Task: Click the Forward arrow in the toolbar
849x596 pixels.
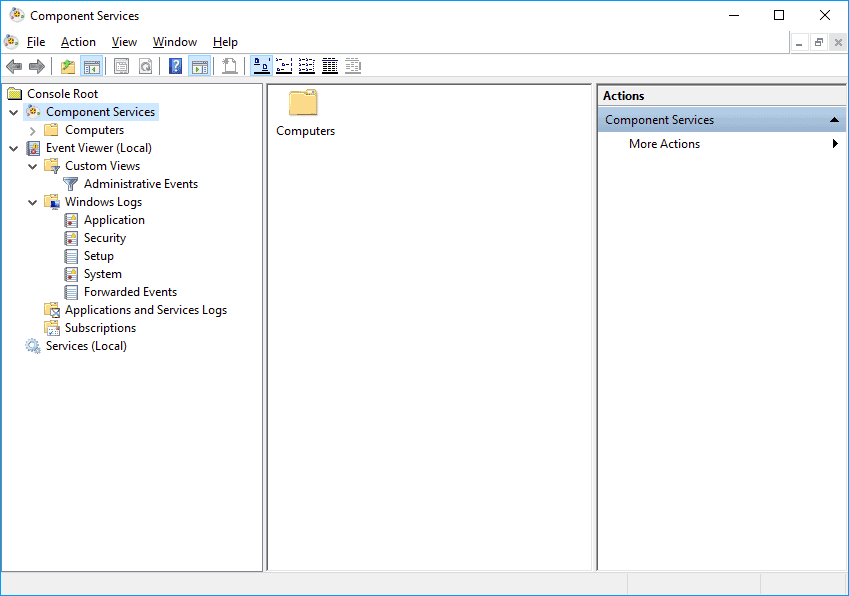Action: (x=37, y=67)
